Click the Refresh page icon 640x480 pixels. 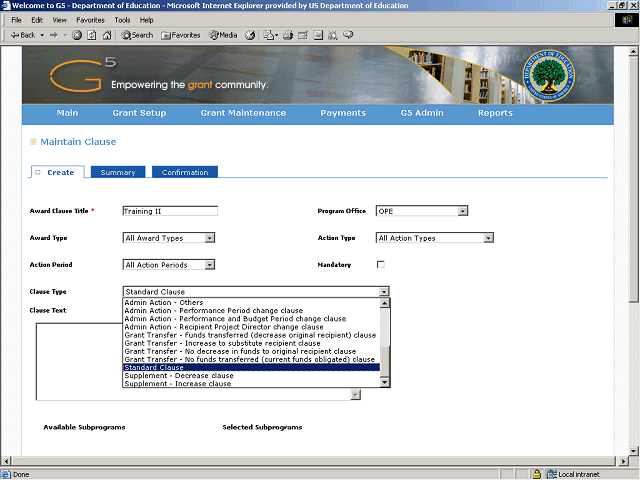[92, 35]
